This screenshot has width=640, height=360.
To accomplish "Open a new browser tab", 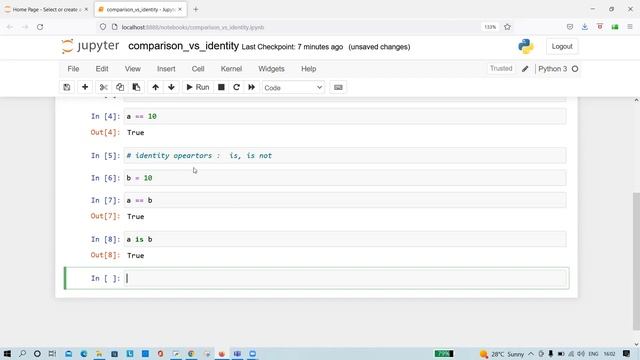I will point(196,9).
